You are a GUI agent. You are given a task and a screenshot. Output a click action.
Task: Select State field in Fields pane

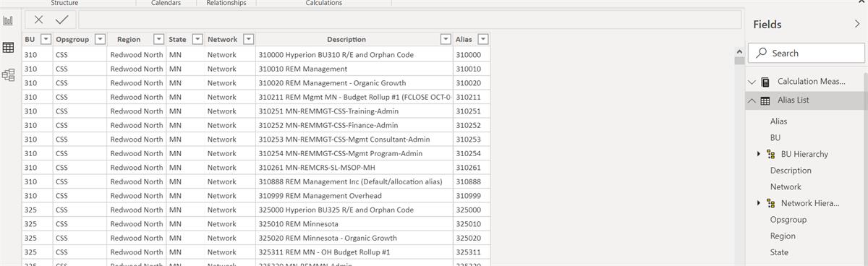pos(779,252)
